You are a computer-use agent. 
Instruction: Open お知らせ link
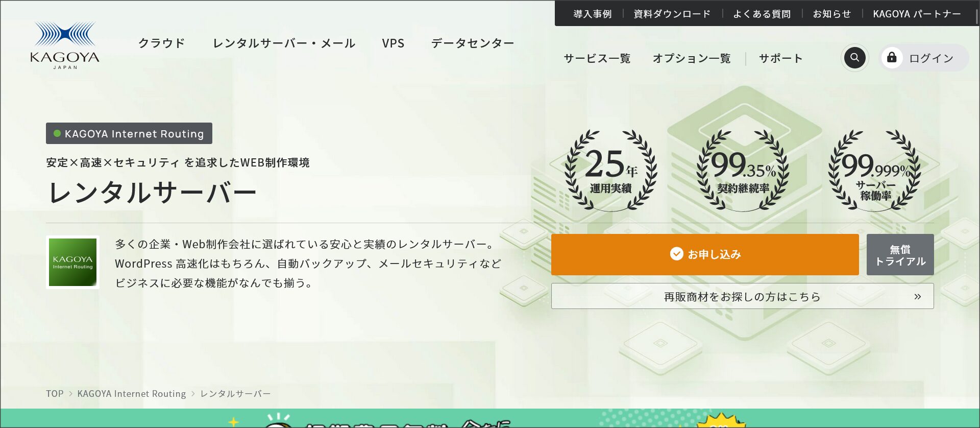point(831,14)
